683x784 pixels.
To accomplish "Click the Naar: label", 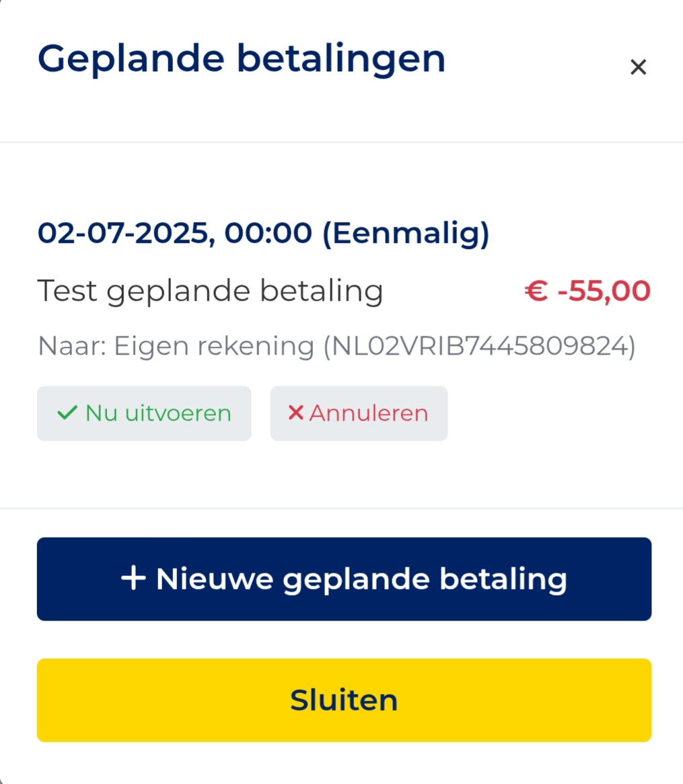I will coord(72,346).
